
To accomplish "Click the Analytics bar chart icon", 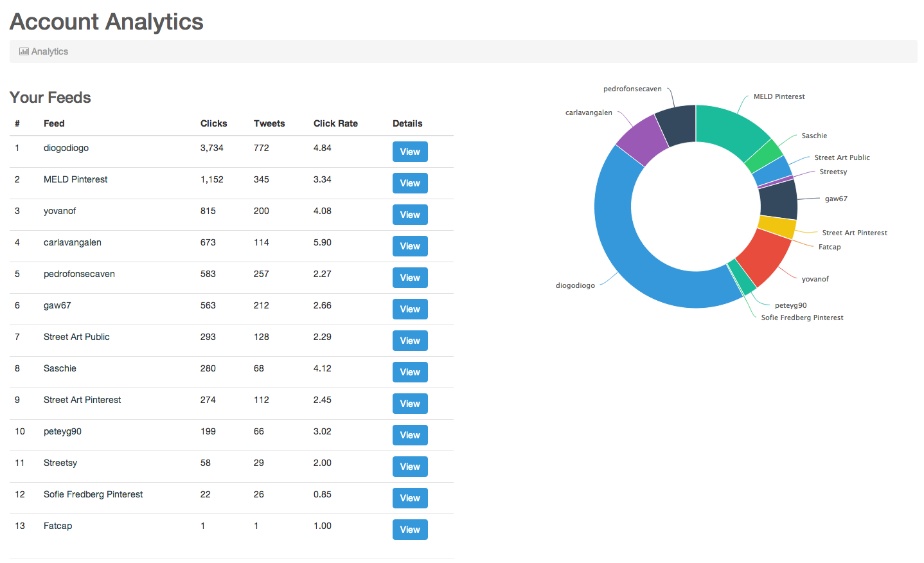I will (24, 51).
